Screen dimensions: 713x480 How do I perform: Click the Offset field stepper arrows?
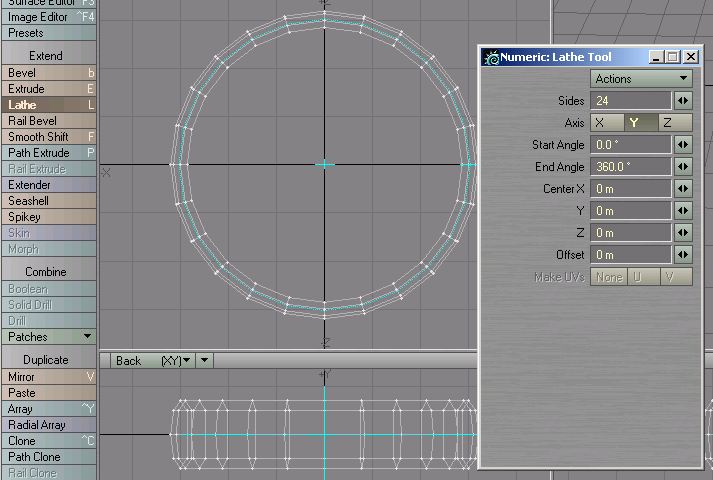pyautogui.click(x=683, y=255)
